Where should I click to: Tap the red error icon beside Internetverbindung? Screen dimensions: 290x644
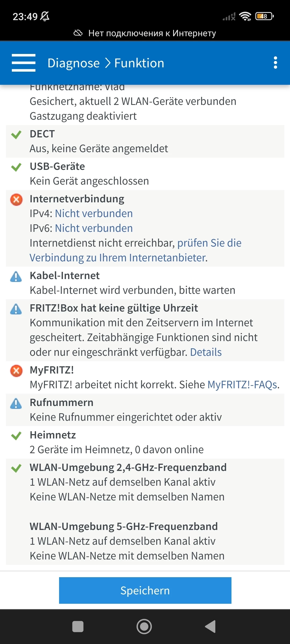(x=16, y=200)
